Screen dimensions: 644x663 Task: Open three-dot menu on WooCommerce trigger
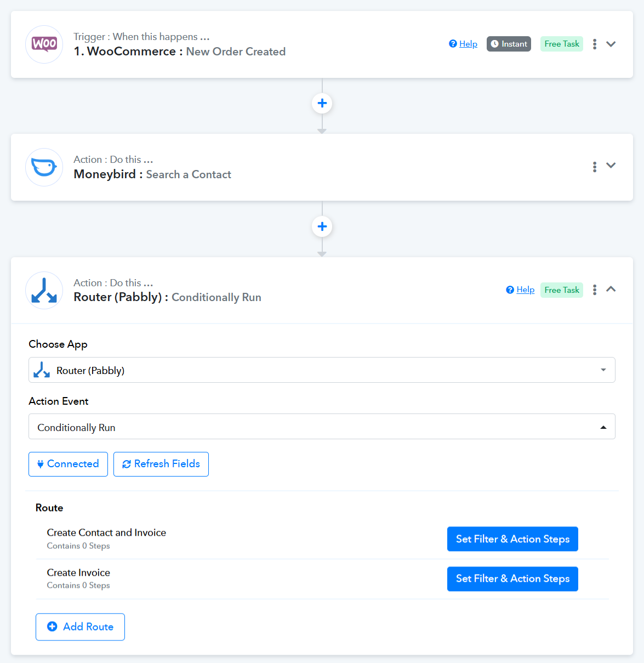595,44
